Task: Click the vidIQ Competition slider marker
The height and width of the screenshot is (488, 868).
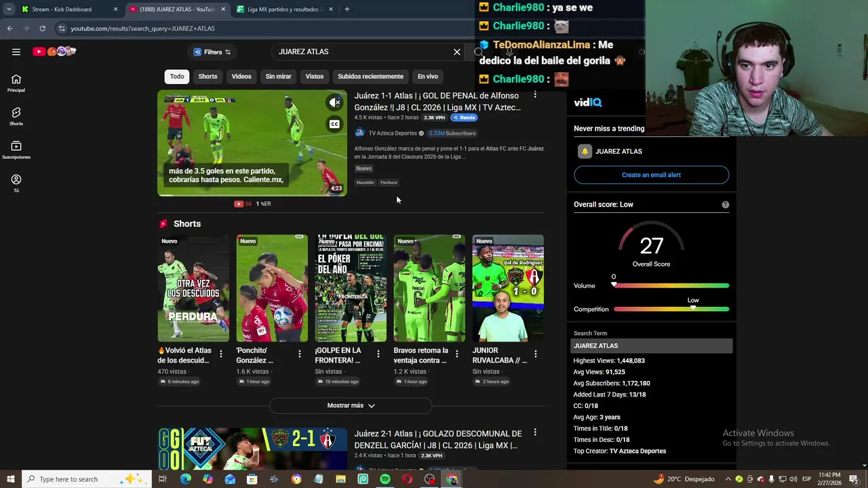Action: [692, 308]
